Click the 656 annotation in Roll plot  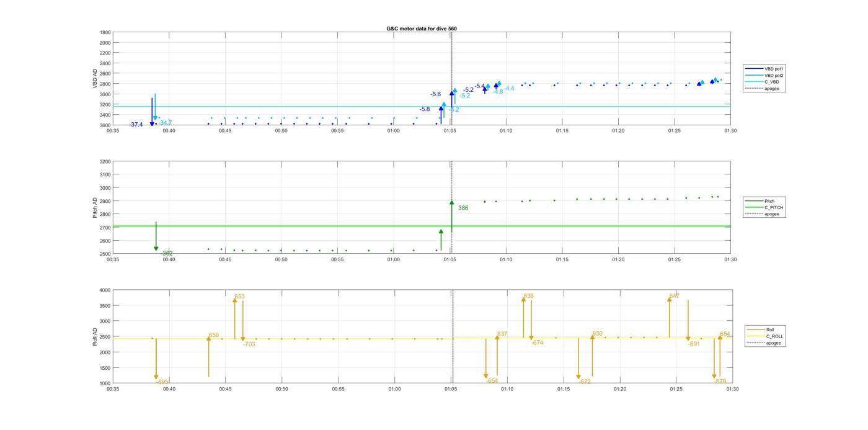pos(214,335)
